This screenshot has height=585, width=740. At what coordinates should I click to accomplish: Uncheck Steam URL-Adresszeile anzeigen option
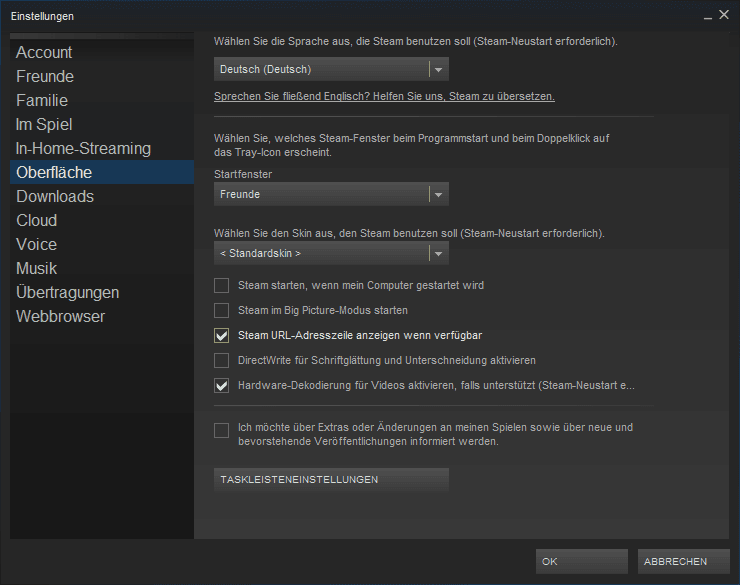tap(221, 335)
